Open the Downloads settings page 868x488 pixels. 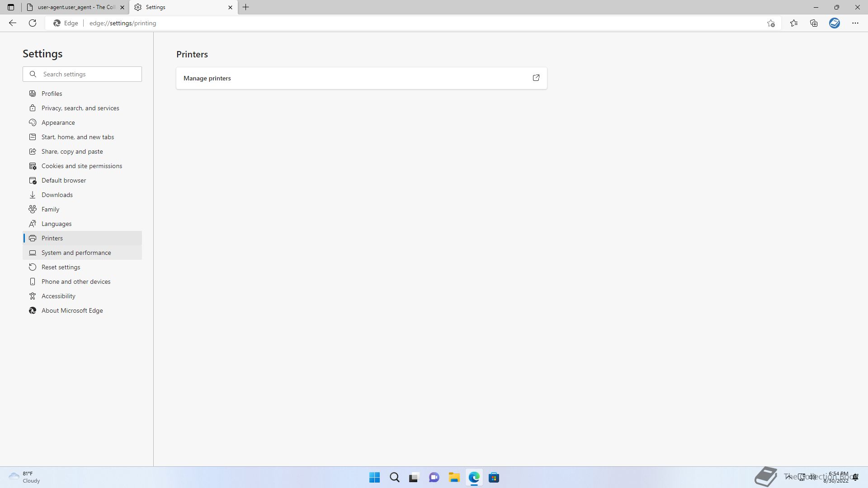[82, 195]
